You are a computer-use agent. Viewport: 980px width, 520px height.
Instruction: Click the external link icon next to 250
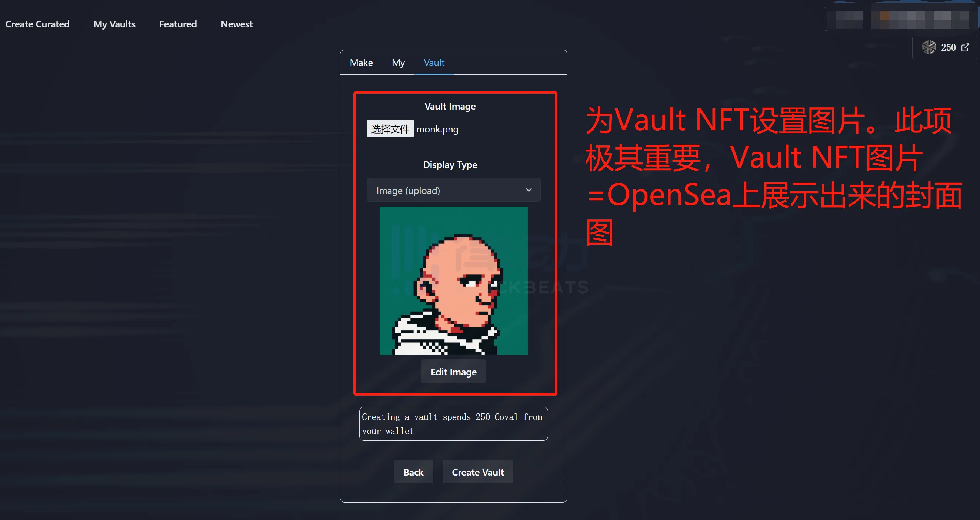coord(966,46)
